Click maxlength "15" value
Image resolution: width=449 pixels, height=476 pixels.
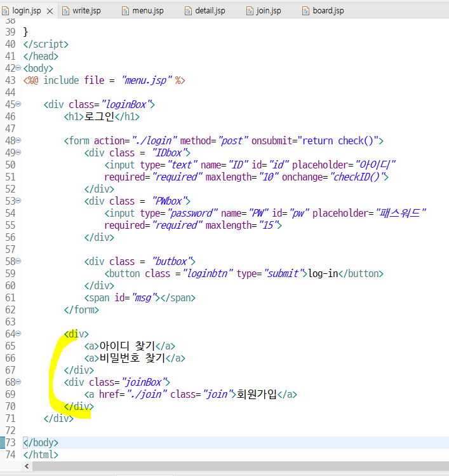268,225
